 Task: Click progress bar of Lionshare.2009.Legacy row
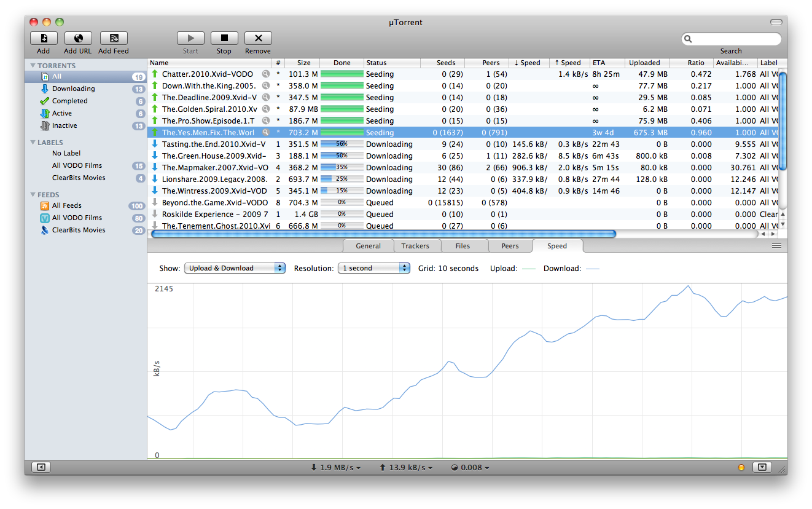click(x=342, y=180)
